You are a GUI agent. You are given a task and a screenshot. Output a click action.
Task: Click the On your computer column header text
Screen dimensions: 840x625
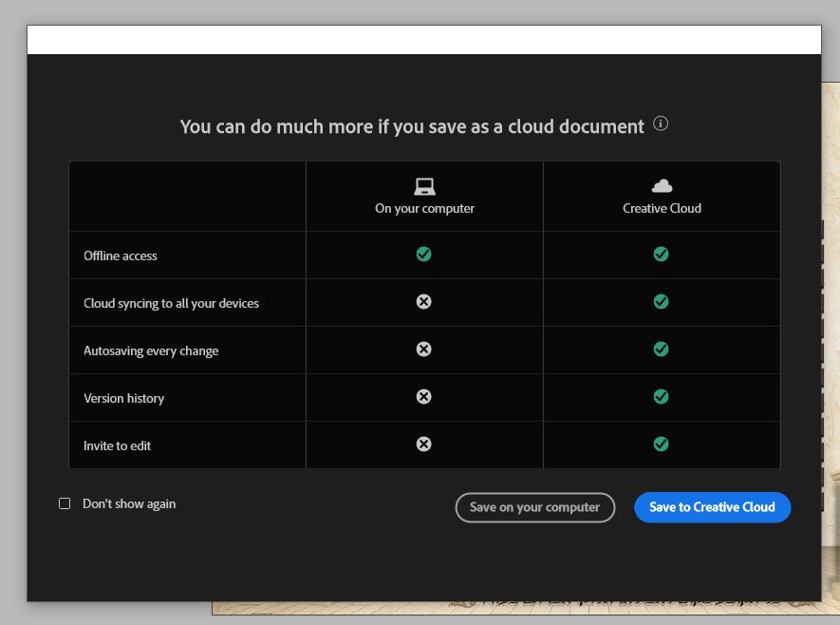click(x=424, y=208)
